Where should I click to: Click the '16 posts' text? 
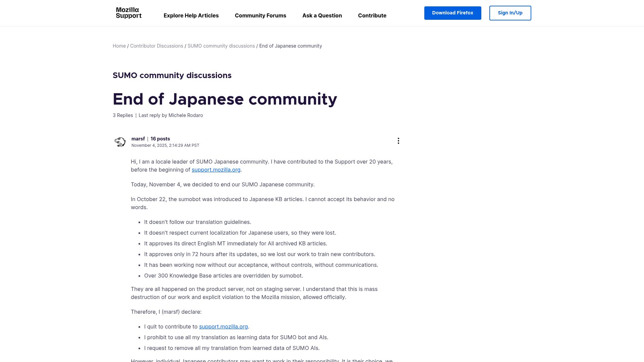pyautogui.click(x=160, y=139)
